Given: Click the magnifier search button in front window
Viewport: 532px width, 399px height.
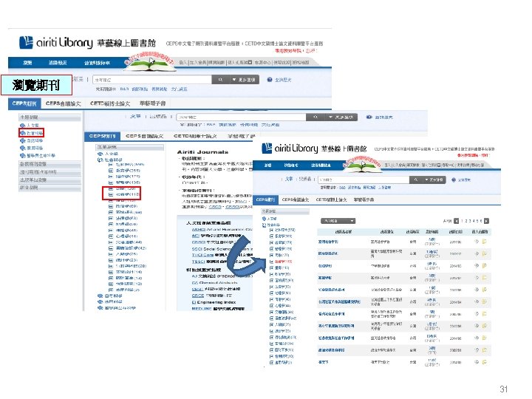Looking at the screenshot, I should click(415, 180).
